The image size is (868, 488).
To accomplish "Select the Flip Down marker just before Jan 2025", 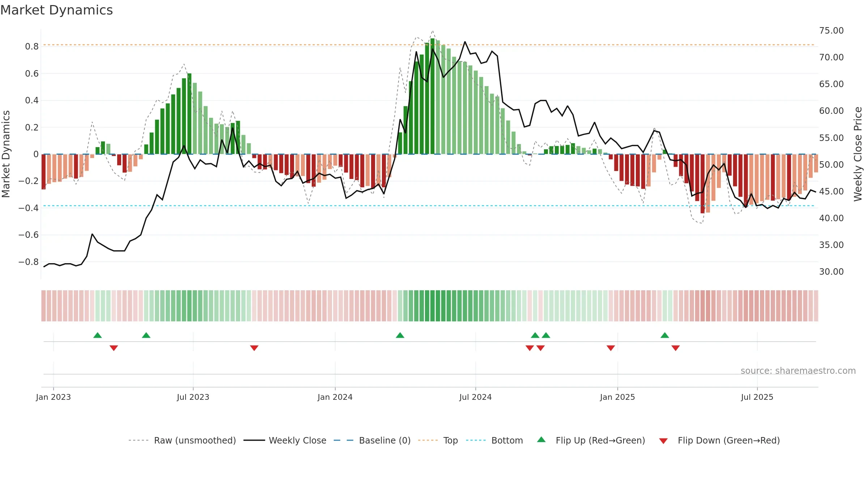I will [x=611, y=348].
